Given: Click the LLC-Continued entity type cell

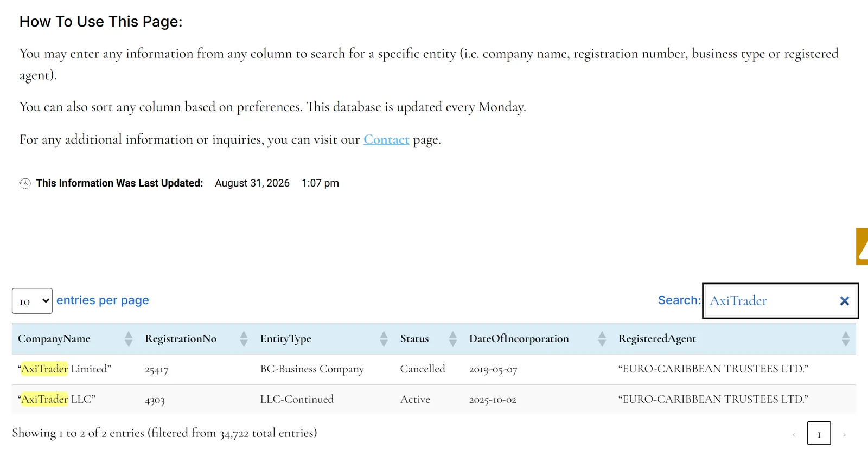Looking at the screenshot, I should click(297, 400).
